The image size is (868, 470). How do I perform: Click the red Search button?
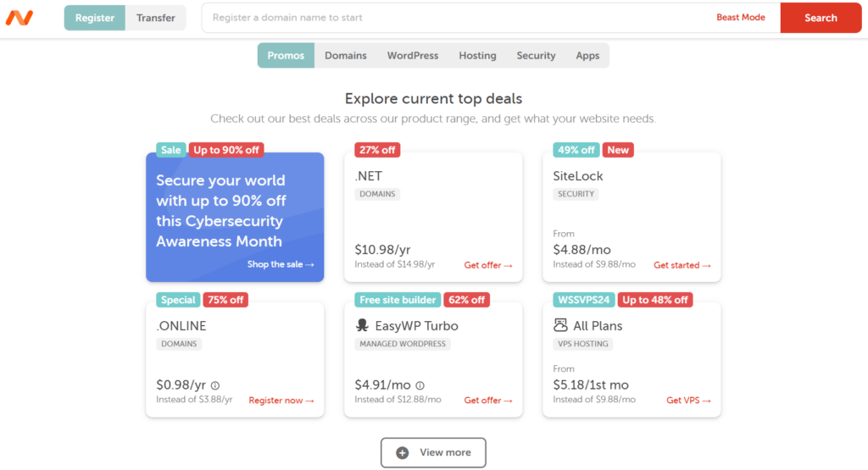tap(821, 18)
